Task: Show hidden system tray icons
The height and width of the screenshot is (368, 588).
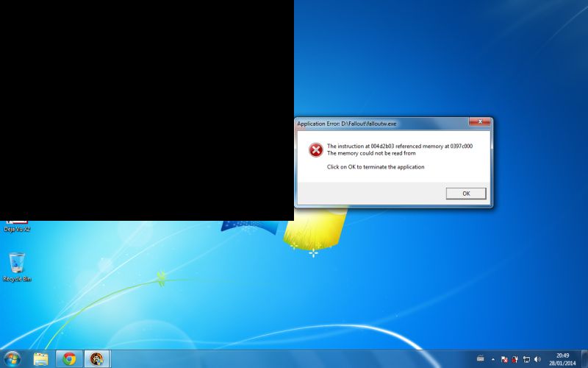Action: tap(492, 359)
